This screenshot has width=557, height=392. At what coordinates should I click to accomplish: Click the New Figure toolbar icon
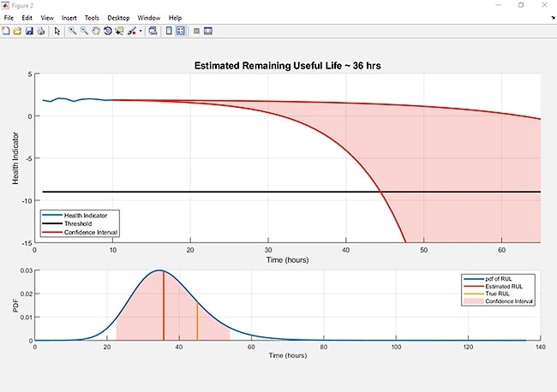[6, 31]
